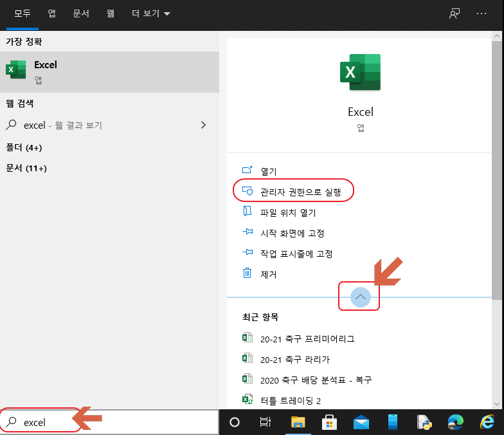Open the 더 보기 dropdown
504x435 pixels.
click(x=150, y=14)
